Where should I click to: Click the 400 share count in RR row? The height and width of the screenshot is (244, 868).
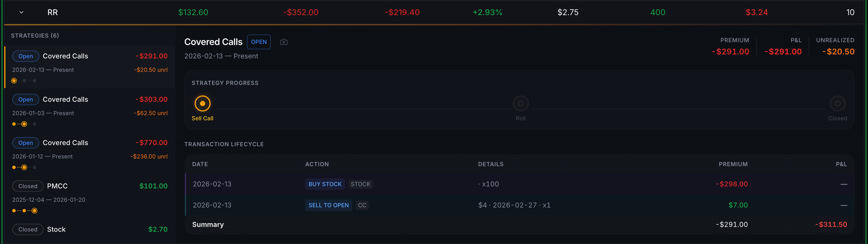point(657,13)
